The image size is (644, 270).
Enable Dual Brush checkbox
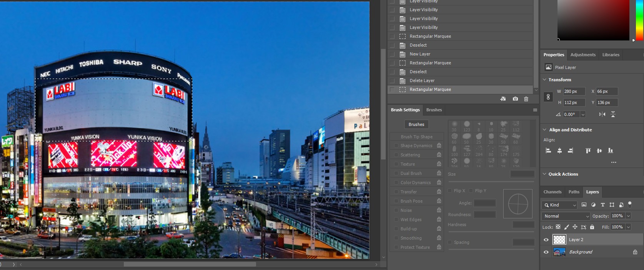point(396,173)
